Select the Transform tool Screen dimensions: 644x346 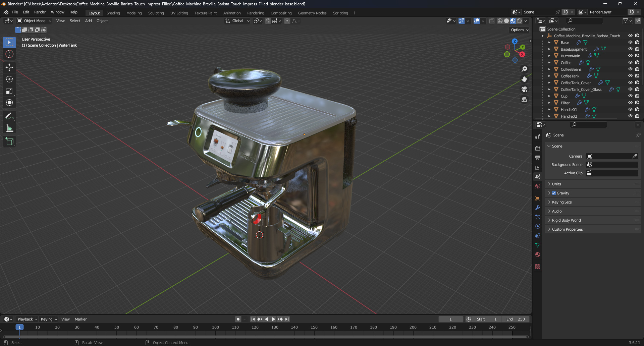click(9, 103)
